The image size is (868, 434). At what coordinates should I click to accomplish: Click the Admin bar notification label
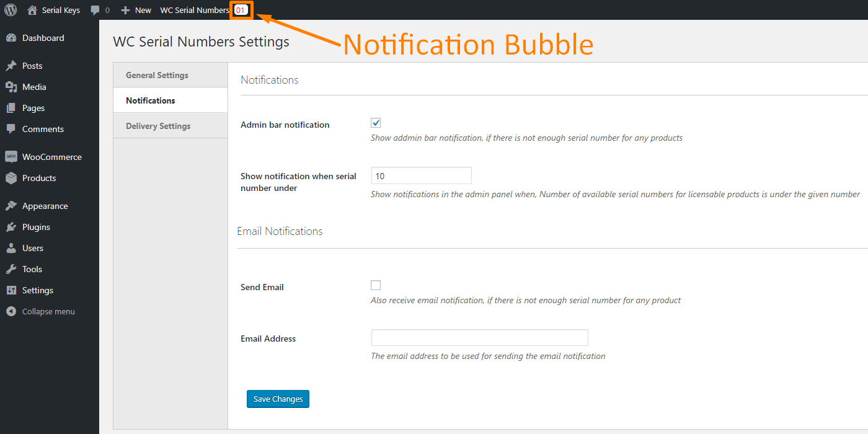[285, 125]
